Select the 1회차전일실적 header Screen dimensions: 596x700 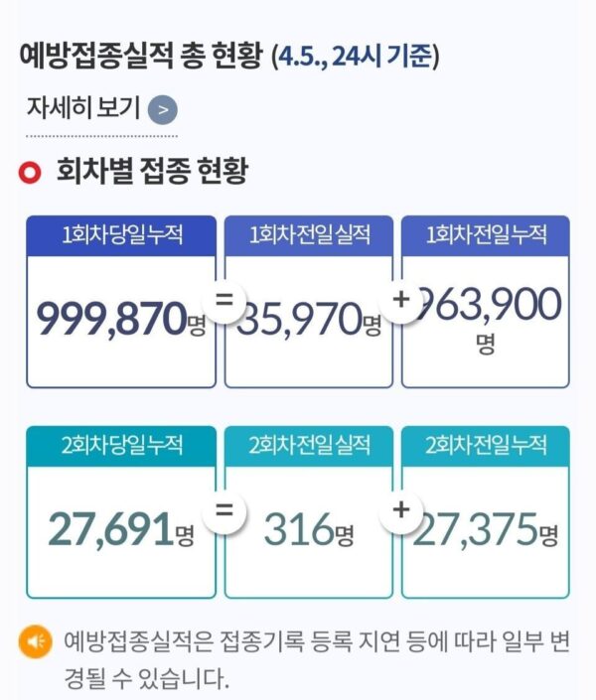pos(309,235)
